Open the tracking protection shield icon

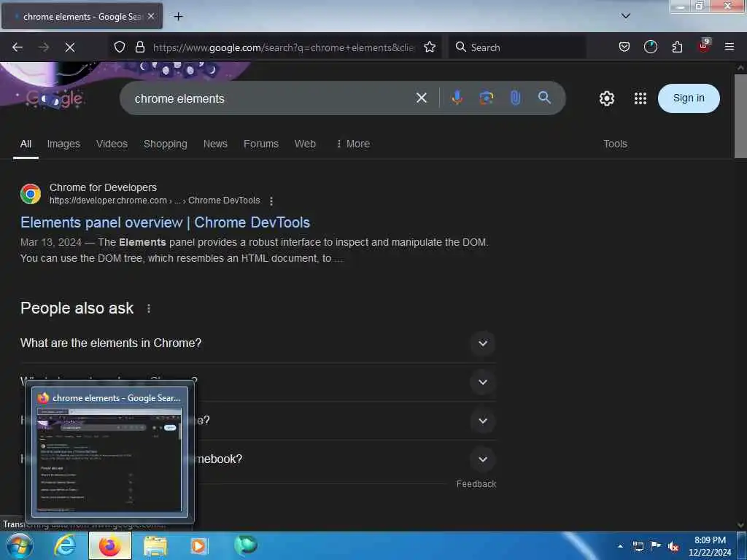coord(120,47)
